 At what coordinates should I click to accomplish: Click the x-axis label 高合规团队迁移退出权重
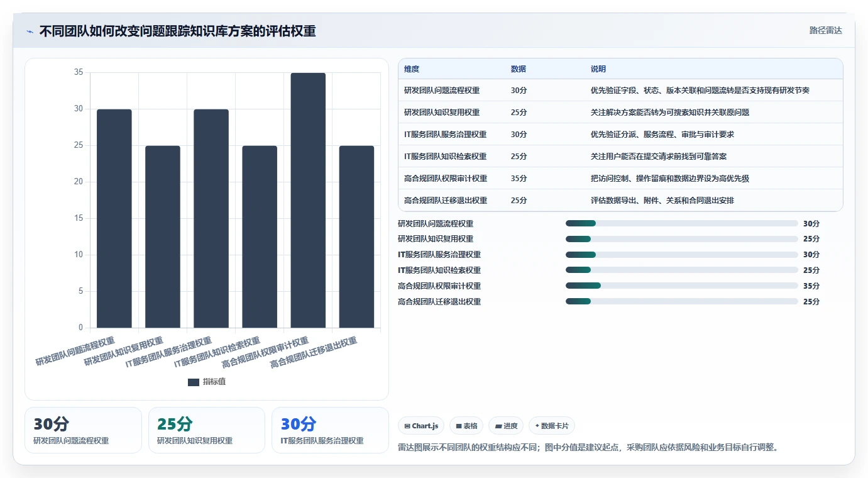314,353
